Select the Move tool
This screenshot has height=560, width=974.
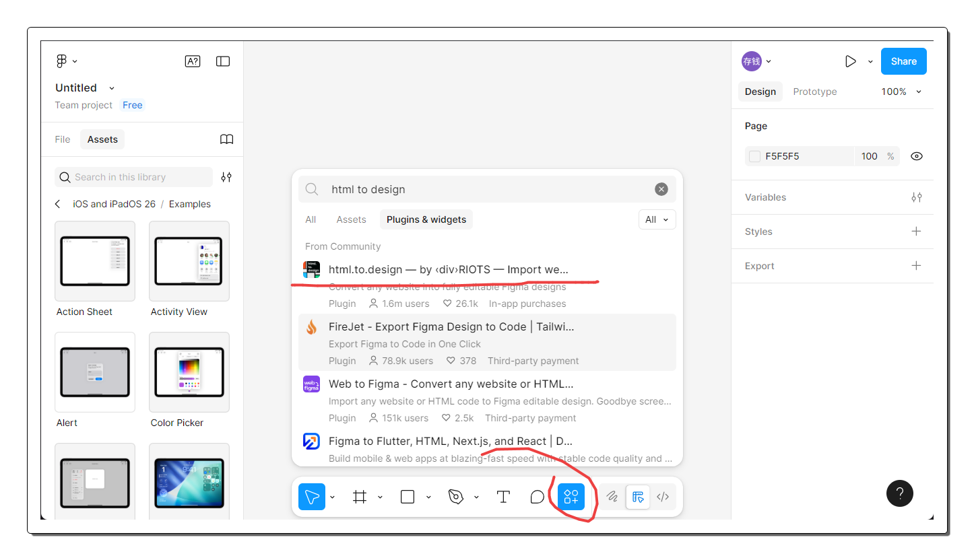point(312,497)
